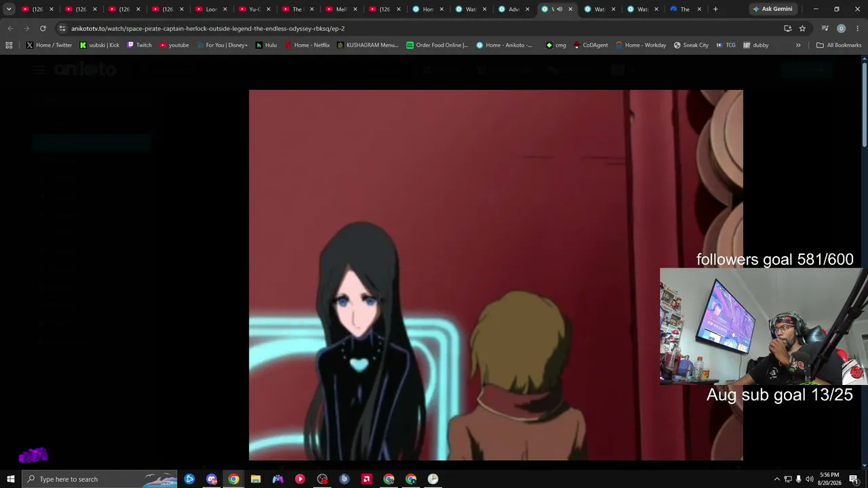This screenshot has width=868, height=488.
Task: Switch to the Mel YouTube tab
Action: (x=341, y=9)
